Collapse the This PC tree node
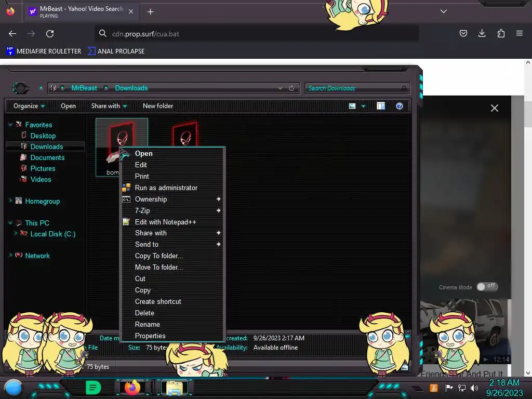Screen dimensions: 532x399 10,222
